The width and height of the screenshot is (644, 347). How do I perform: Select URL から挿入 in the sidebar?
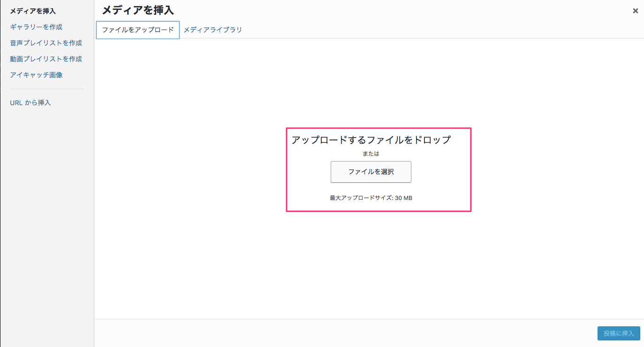30,102
